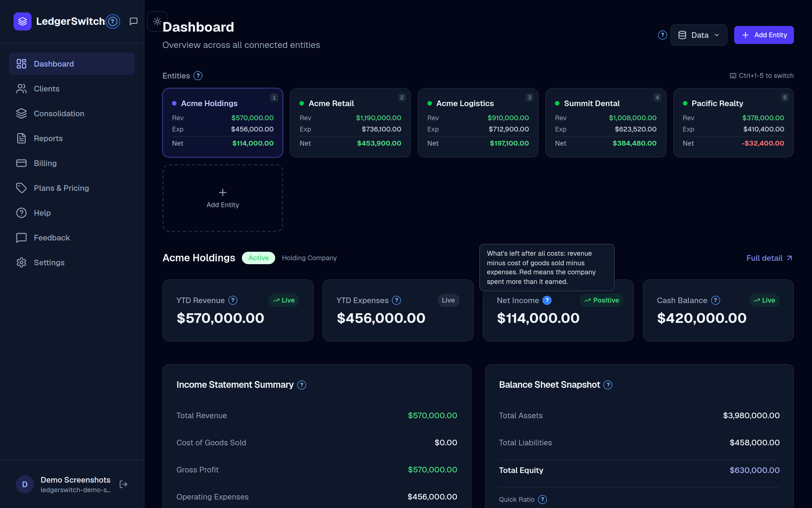Click Pacific Realty net -$32,400.00
The width and height of the screenshot is (812, 508).
(x=763, y=143)
